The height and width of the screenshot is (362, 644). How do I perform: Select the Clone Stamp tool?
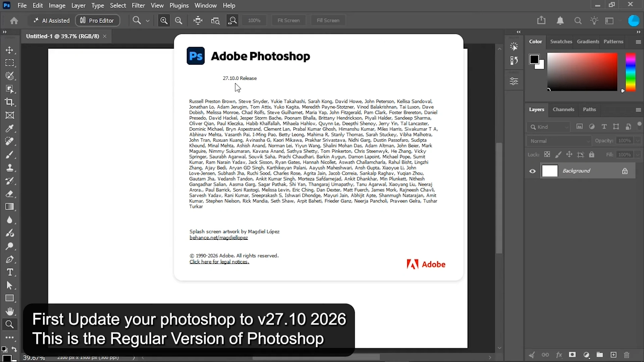9,168
